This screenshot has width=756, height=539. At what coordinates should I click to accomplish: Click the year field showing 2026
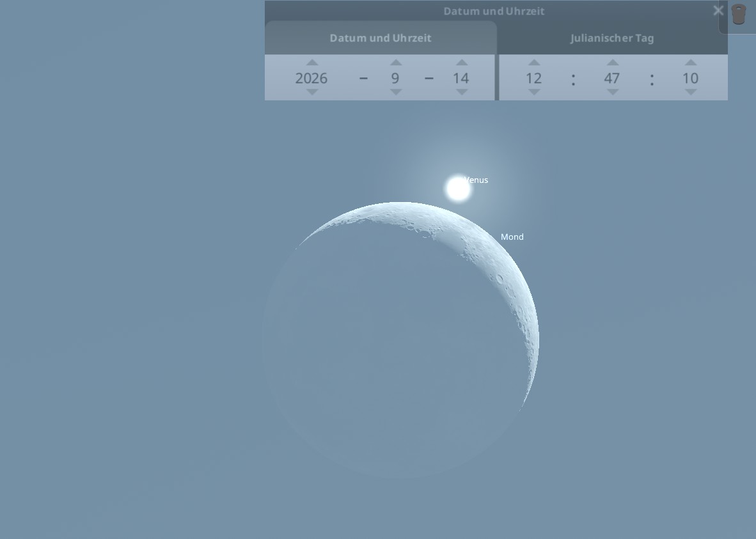click(x=311, y=78)
